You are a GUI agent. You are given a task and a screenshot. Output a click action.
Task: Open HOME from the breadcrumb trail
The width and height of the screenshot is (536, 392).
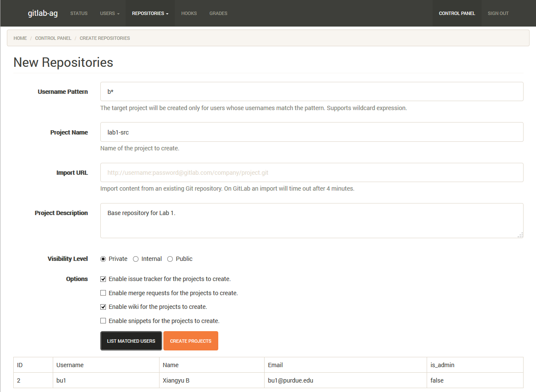tap(20, 38)
